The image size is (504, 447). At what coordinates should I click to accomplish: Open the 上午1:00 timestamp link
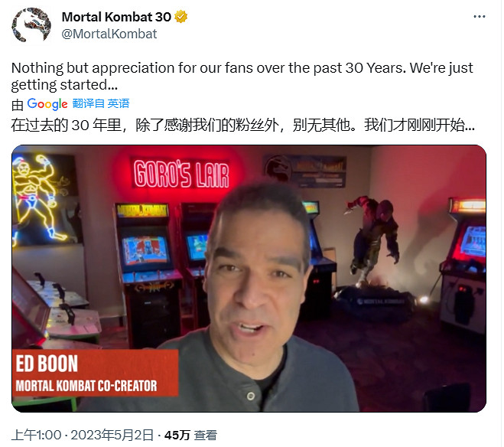[36, 435]
